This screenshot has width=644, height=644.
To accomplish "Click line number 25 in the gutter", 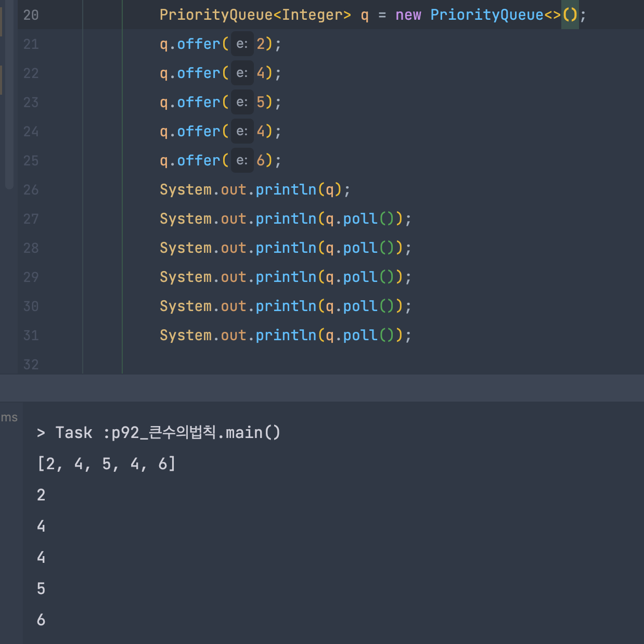I will point(31,161).
